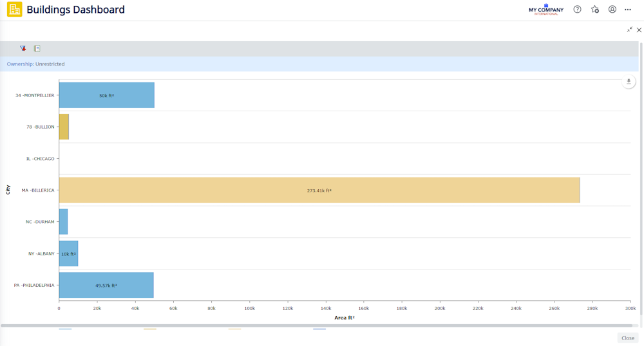Download the chart using the download icon
Image resolution: width=644 pixels, height=346 pixels.
tap(629, 81)
